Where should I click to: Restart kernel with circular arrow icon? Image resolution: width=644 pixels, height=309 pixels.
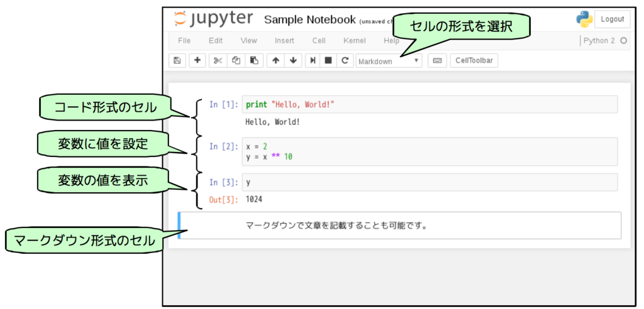[x=345, y=61]
